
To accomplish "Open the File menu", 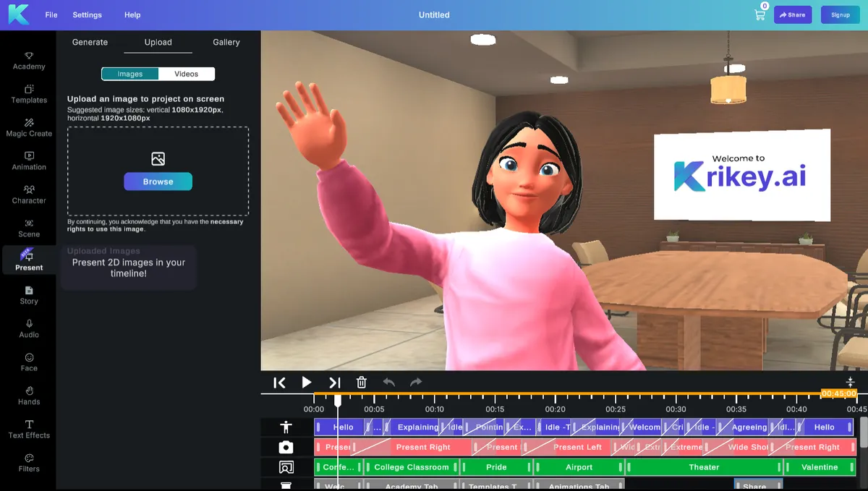I will [51, 15].
